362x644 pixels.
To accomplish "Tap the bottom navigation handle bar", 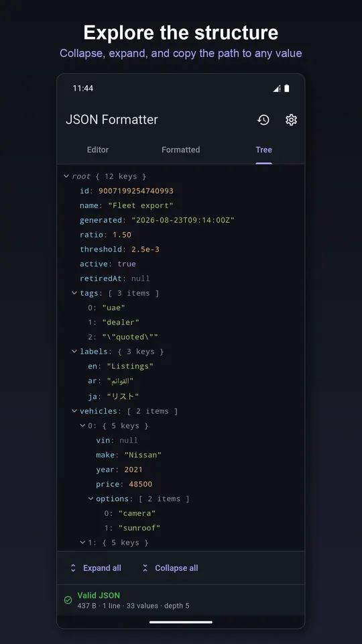I will coord(180,623).
